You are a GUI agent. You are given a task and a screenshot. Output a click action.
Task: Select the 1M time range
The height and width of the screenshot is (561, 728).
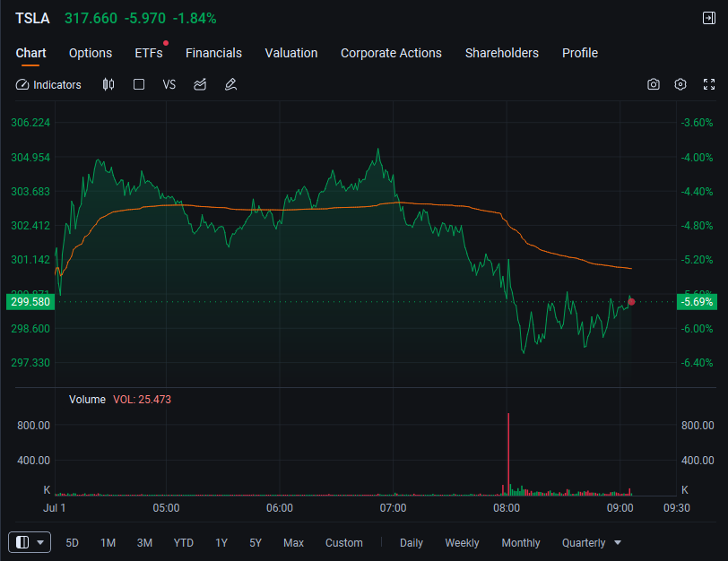[x=108, y=543]
